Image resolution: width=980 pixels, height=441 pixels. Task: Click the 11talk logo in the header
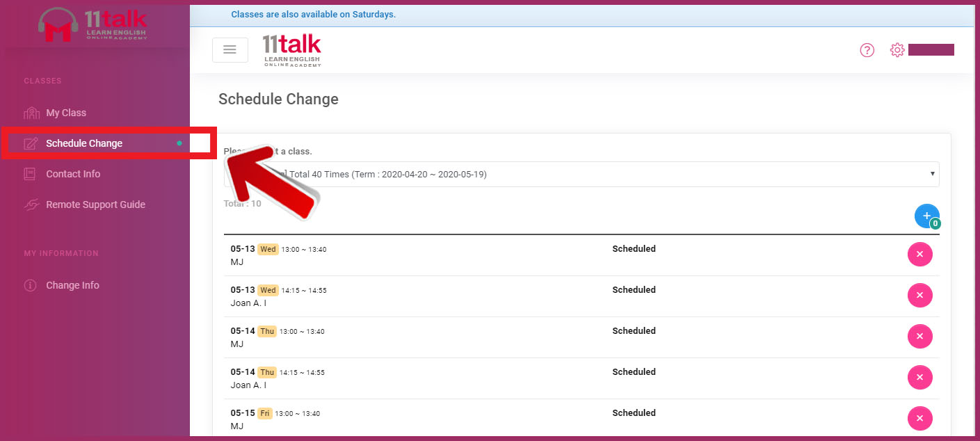click(x=292, y=50)
